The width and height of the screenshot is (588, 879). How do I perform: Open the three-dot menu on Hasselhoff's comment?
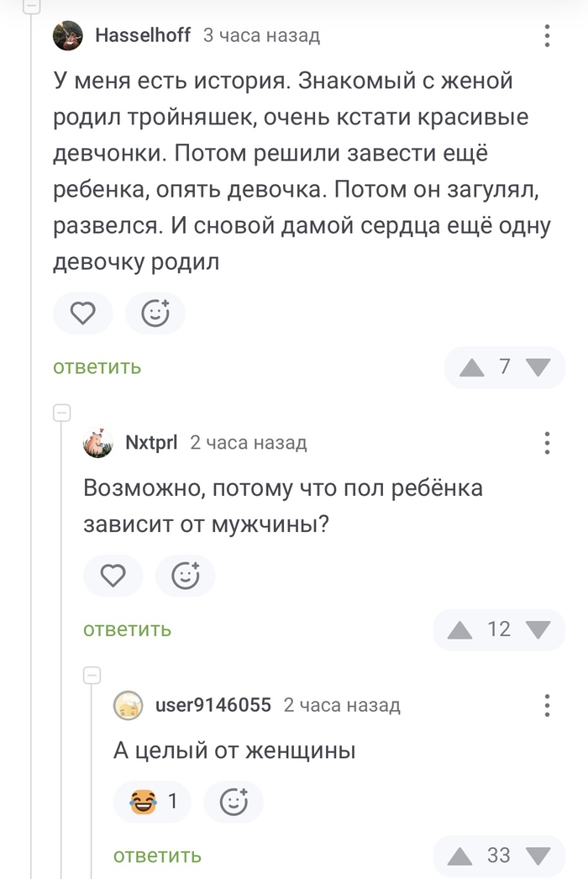[x=547, y=34]
